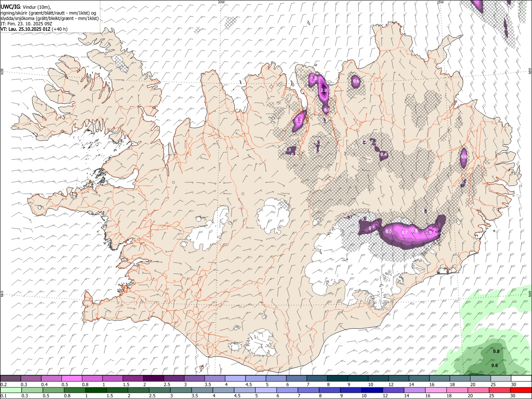
Task: Select the 'rigning/skúrir' legend description line
Action: 48,13
